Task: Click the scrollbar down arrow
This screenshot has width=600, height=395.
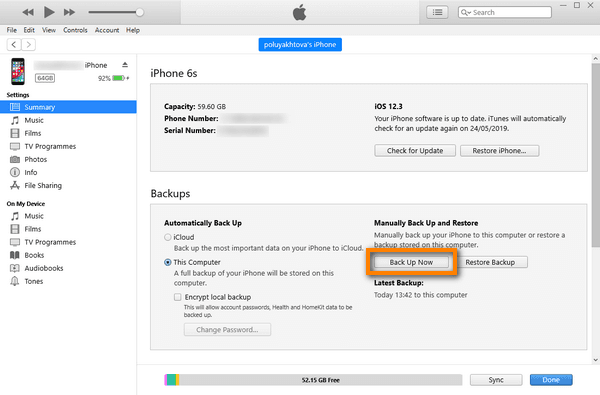Action: 595,360
